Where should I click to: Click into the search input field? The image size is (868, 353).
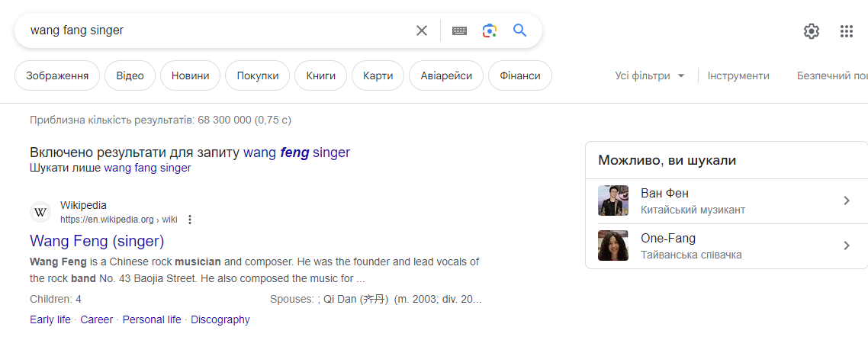[x=214, y=30]
